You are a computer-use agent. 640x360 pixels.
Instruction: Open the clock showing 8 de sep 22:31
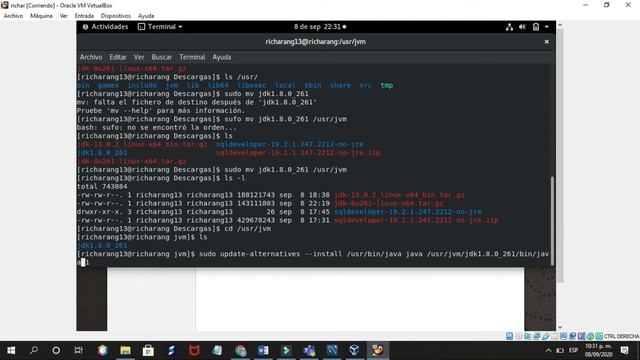(x=320, y=27)
